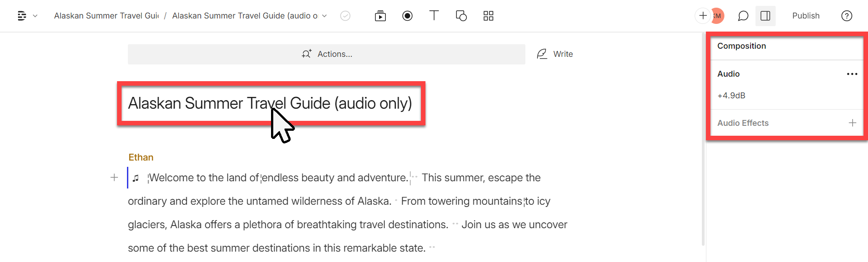The height and width of the screenshot is (262, 868).
Task: Add a text element using the T icon
Action: (434, 16)
